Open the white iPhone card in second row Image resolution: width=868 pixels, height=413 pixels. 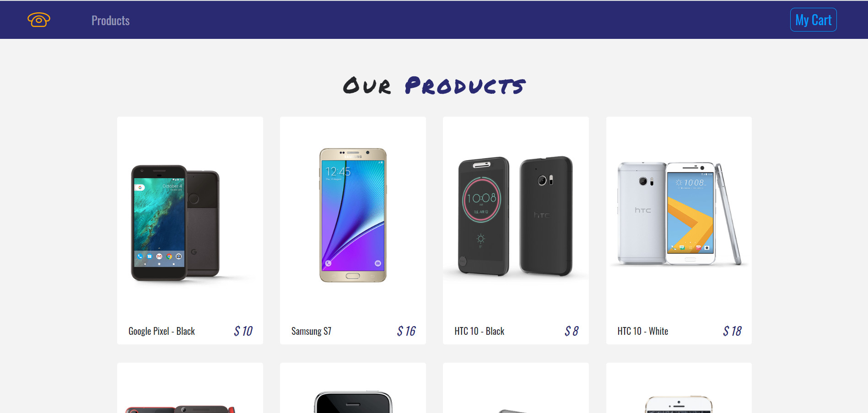679,388
